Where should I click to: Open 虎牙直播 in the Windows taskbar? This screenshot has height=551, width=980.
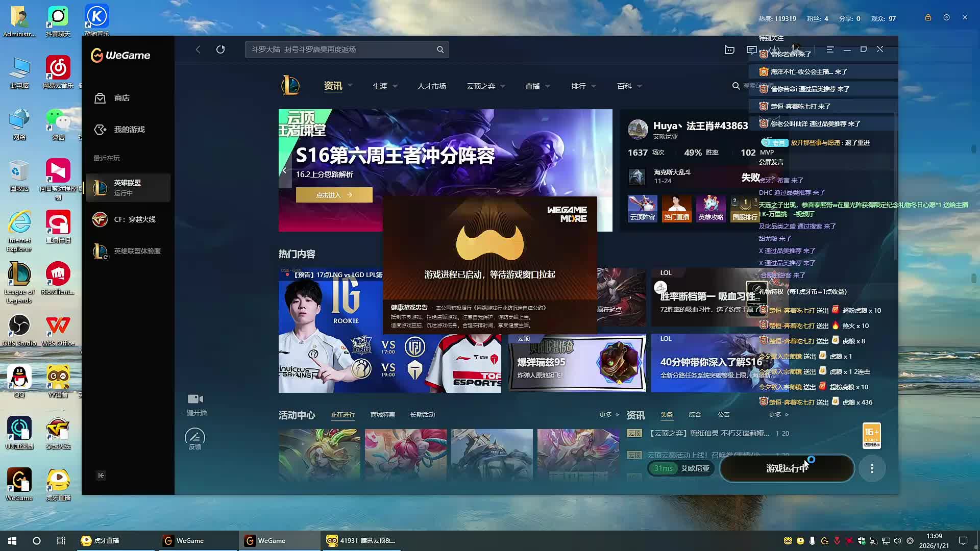coord(107,541)
